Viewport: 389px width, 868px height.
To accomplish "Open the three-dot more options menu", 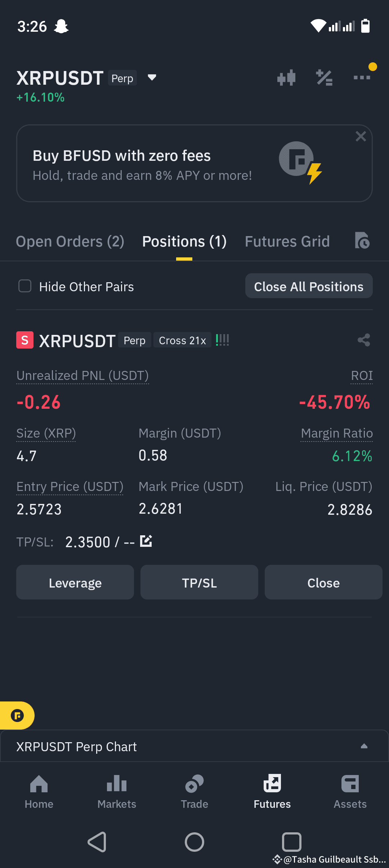I will (362, 77).
